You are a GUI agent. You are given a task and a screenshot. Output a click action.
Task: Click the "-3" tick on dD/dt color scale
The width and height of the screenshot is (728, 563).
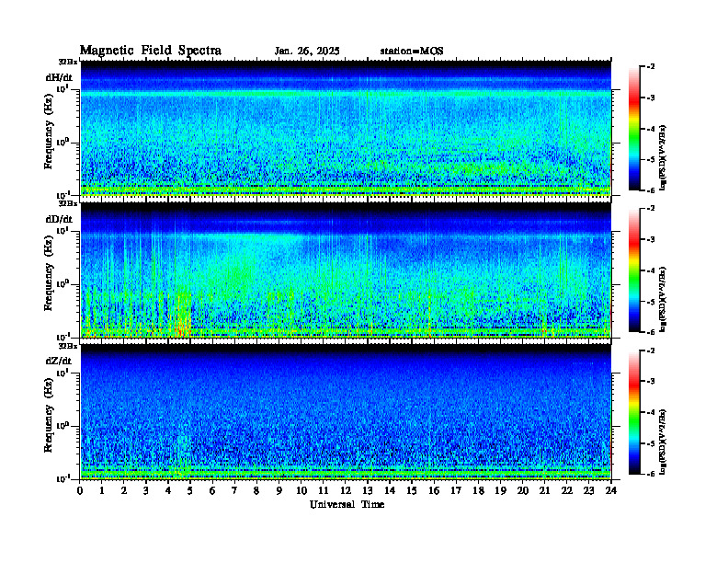pos(651,239)
